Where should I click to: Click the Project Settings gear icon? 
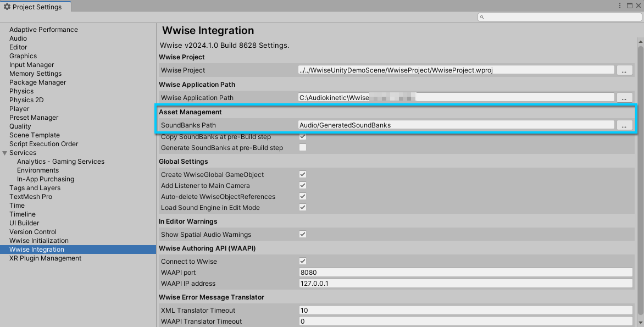pos(7,7)
